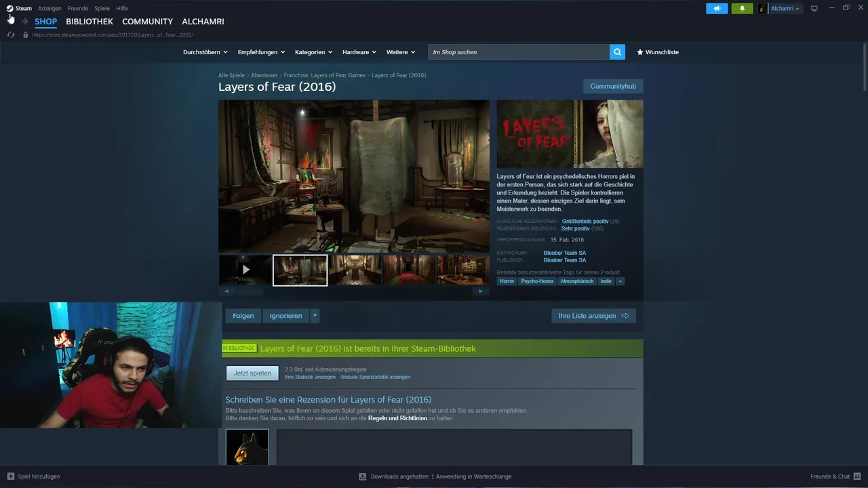Open the Alchamri account dropdown
The image size is (868, 488).
[x=785, y=8]
